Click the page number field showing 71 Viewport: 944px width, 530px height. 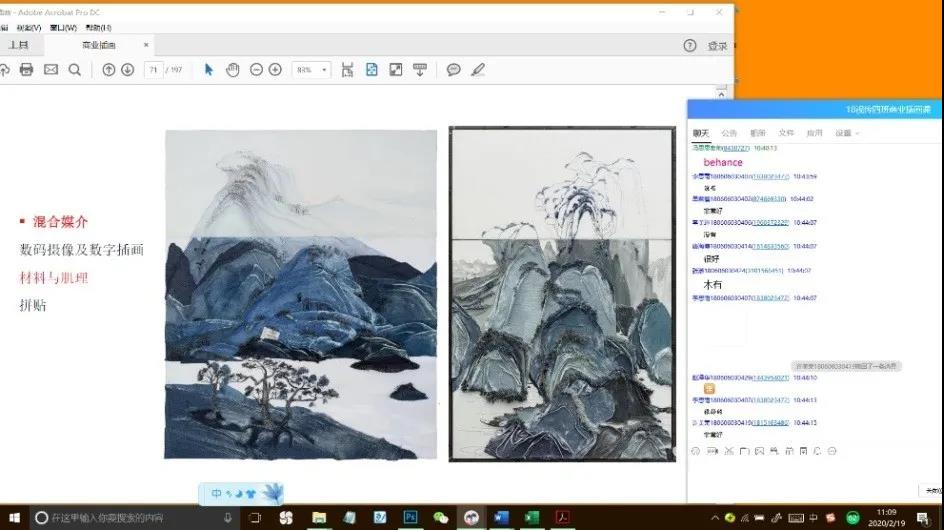pyautogui.click(x=154, y=70)
